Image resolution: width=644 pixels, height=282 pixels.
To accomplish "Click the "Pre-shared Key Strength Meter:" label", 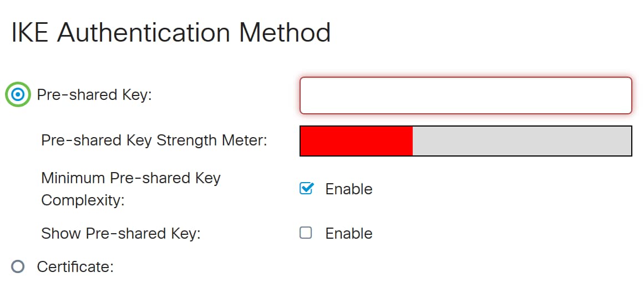I will tap(154, 140).
